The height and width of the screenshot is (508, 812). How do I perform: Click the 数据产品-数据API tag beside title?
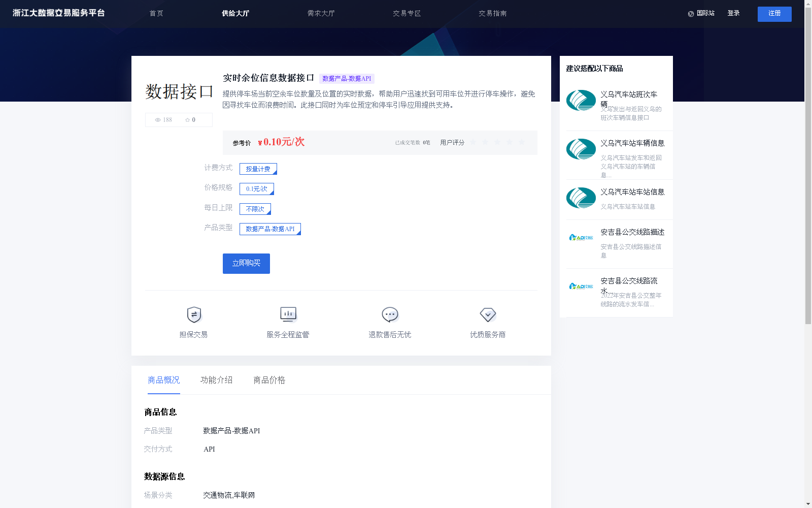[347, 79]
